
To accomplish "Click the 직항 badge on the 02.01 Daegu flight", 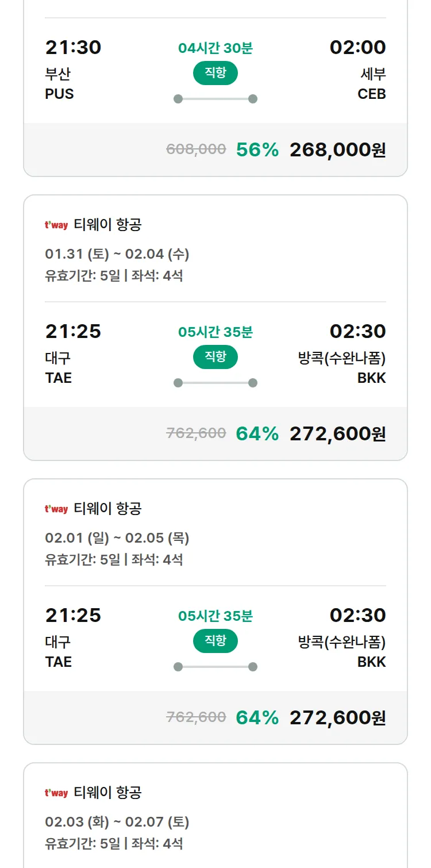I will 215,641.
